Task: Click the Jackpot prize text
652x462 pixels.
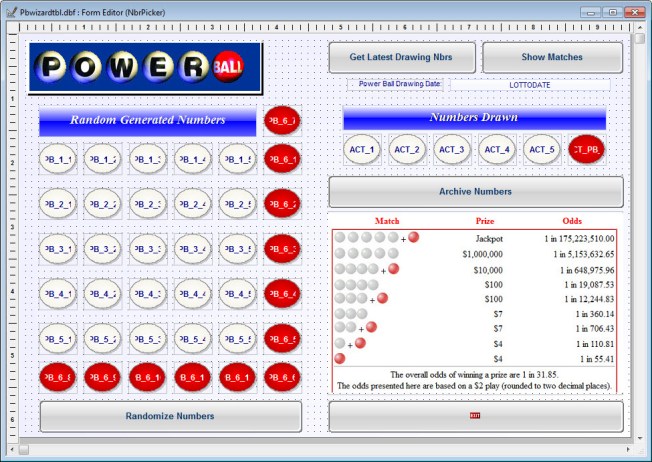Action: (489, 239)
